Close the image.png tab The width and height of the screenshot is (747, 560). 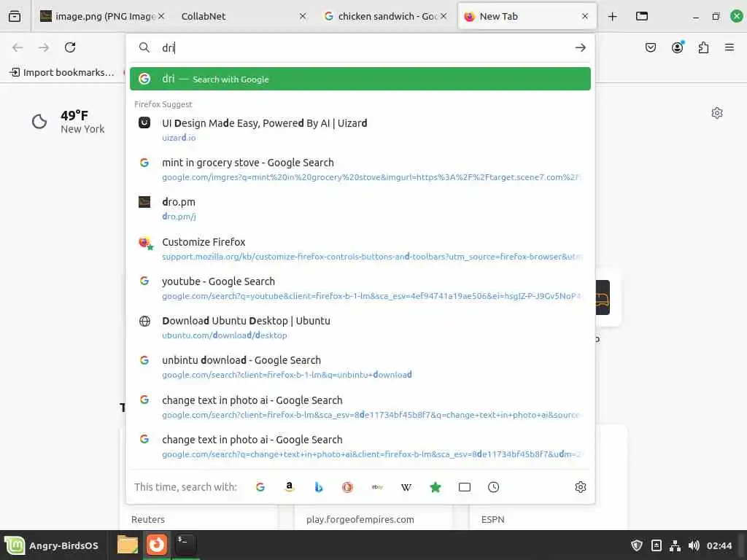161,16
